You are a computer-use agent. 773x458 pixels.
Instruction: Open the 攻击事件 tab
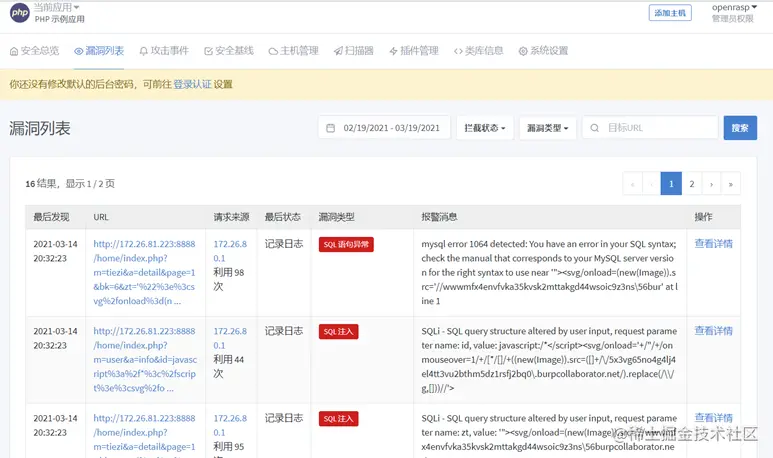point(164,51)
